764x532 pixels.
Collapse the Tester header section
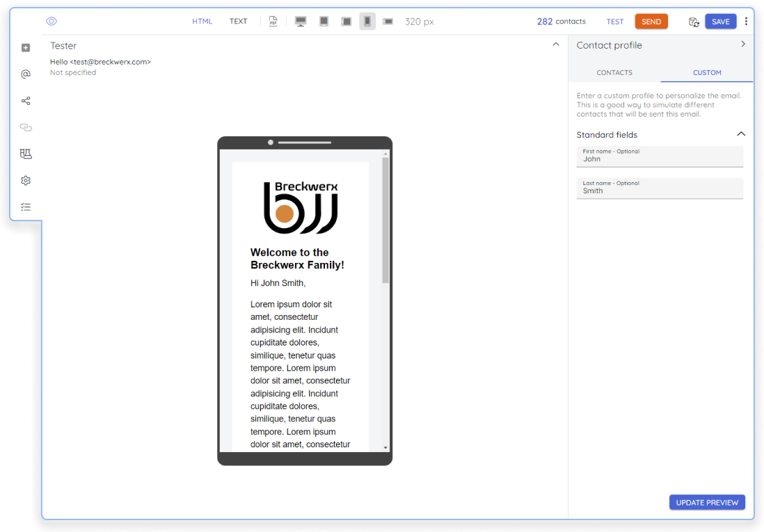[x=555, y=45]
